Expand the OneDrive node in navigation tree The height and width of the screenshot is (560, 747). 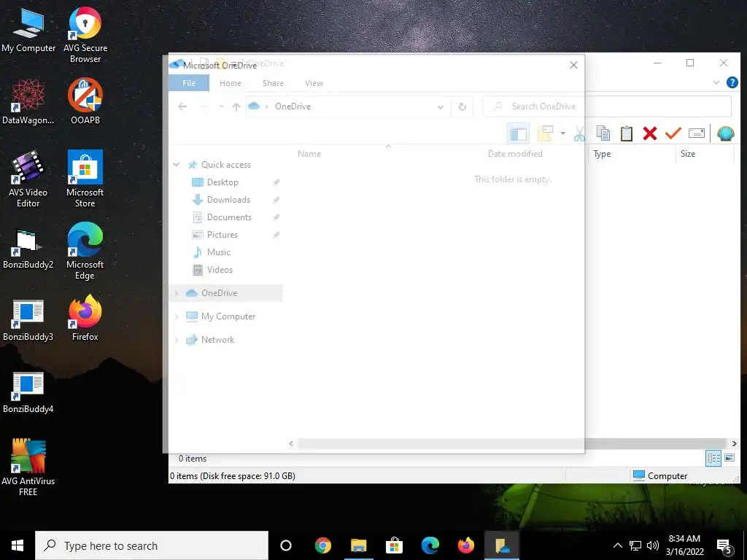click(x=177, y=293)
